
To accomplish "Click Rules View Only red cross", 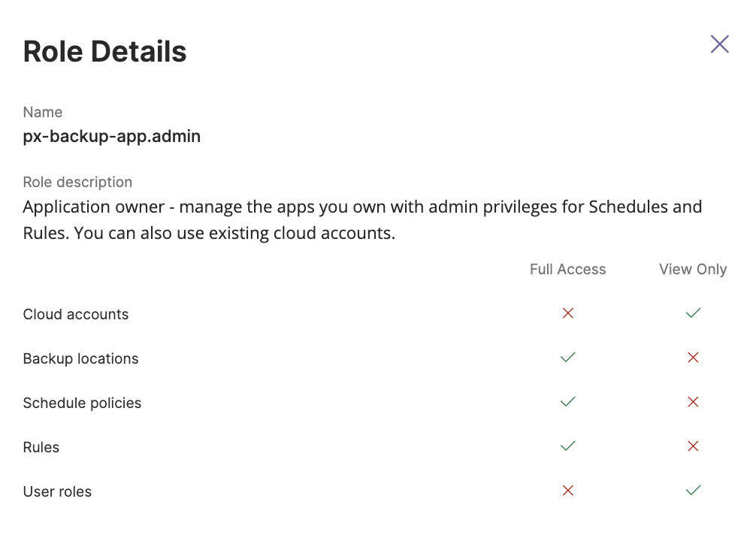I will click(693, 446).
